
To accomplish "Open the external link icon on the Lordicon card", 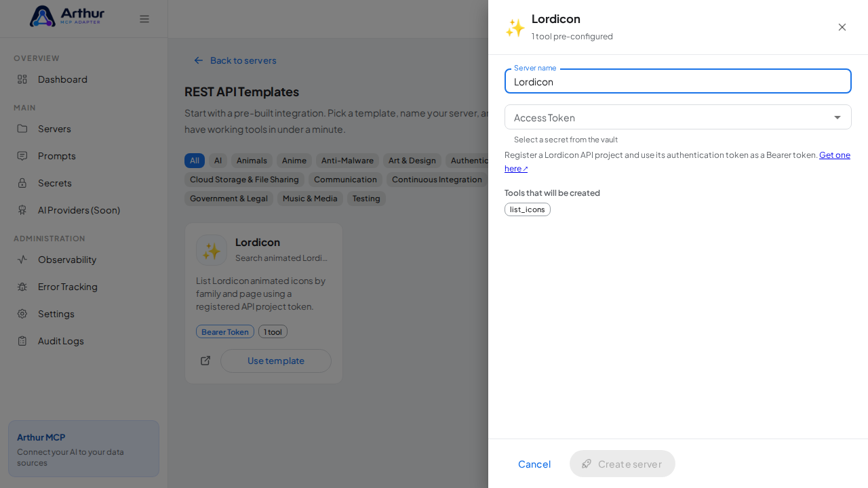I will coord(205,361).
